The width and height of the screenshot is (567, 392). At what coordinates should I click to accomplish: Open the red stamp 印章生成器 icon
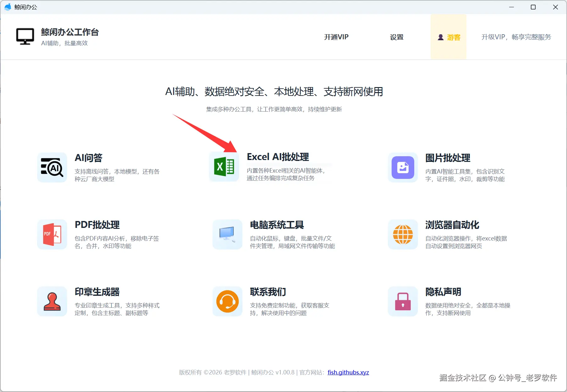tap(52, 301)
